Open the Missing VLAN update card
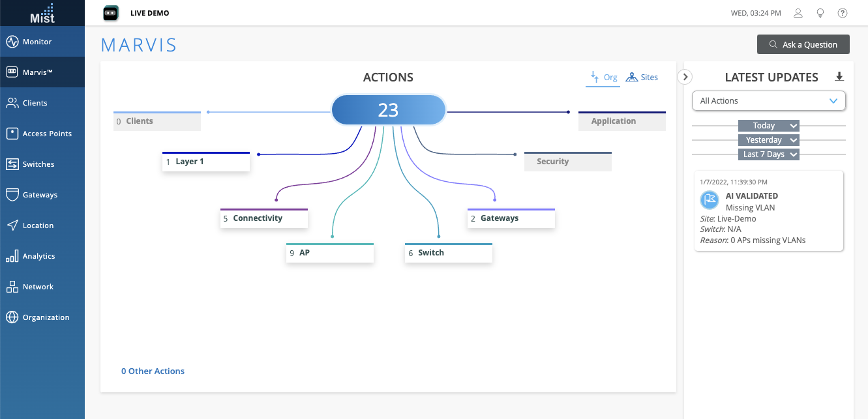The height and width of the screenshot is (419, 868). pos(769,210)
